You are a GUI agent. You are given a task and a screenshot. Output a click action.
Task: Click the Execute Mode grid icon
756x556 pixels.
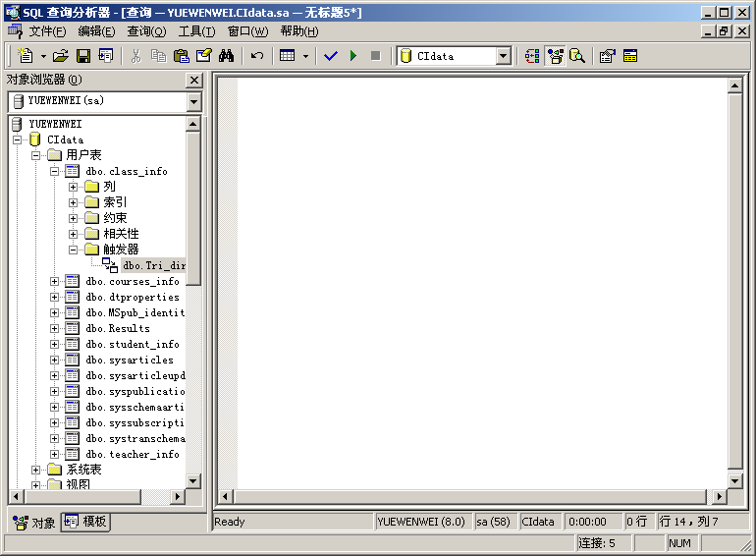coord(288,56)
